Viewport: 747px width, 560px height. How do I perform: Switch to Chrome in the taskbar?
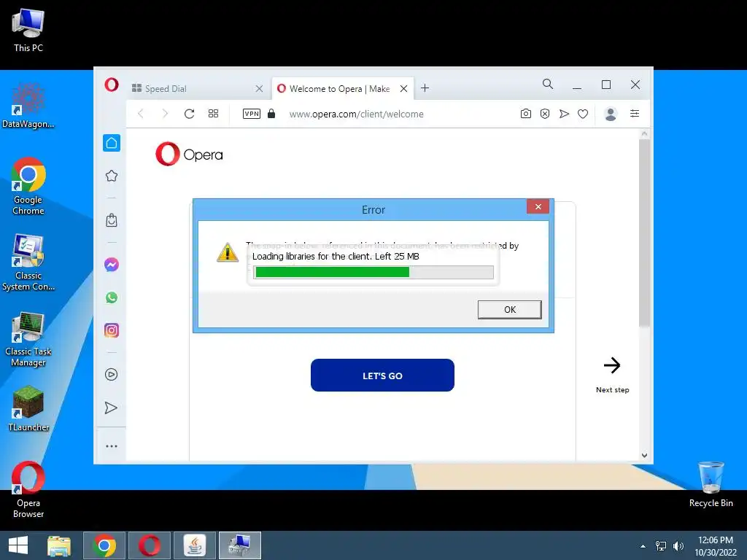coord(104,545)
